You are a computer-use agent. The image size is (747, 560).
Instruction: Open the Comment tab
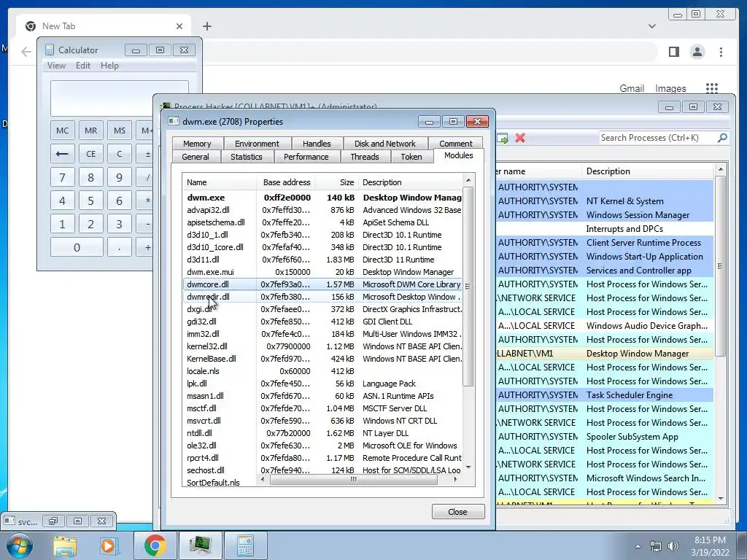pos(455,144)
